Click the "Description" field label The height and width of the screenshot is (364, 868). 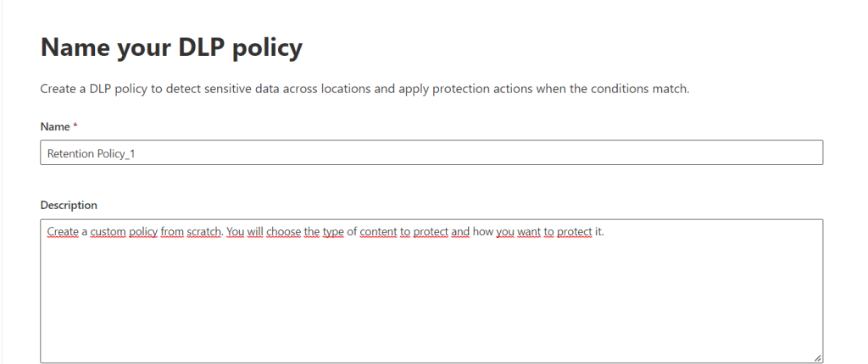coord(69,205)
